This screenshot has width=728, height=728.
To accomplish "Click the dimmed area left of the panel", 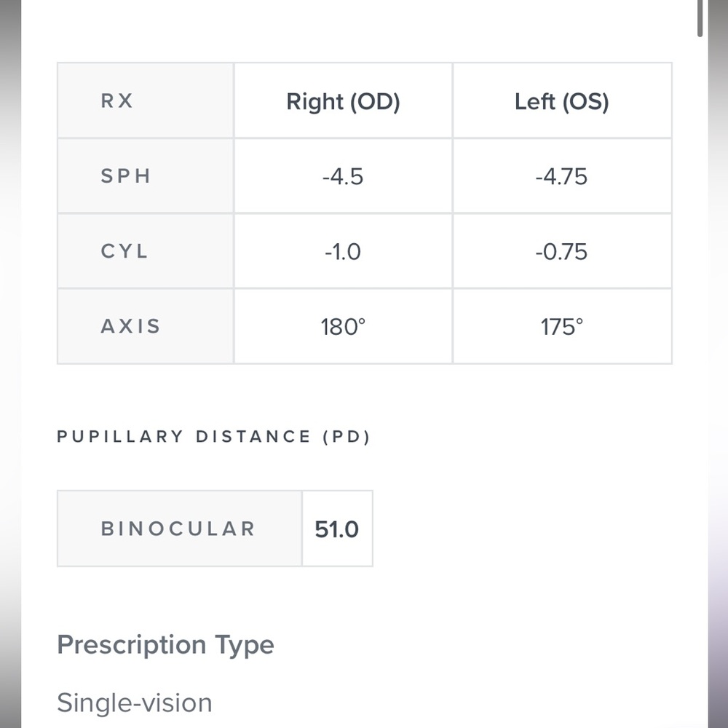I will (x=10, y=364).
